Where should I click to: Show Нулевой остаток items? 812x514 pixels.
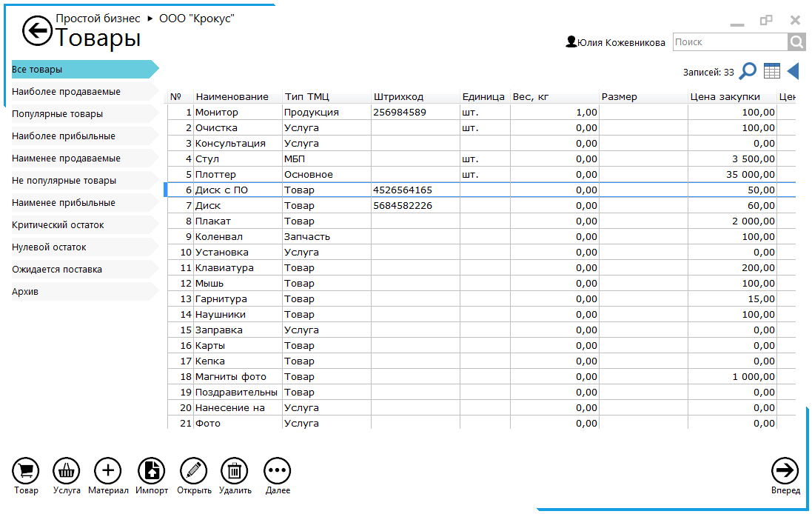pos(85,247)
